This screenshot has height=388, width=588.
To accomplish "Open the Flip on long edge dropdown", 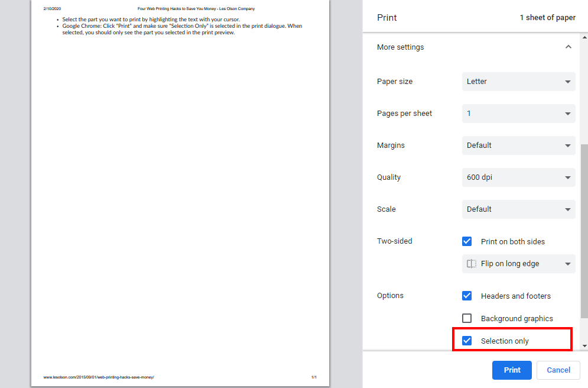I will pos(519,264).
